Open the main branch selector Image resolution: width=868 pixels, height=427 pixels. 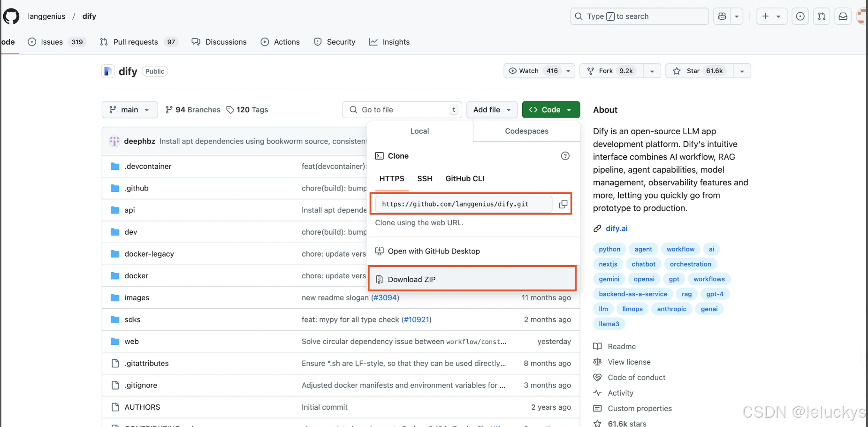click(129, 110)
